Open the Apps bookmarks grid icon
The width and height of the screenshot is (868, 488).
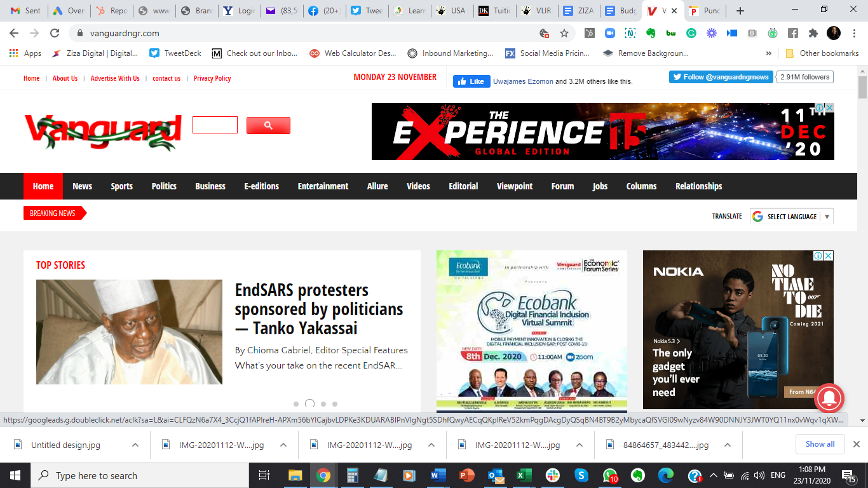[x=14, y=53]
